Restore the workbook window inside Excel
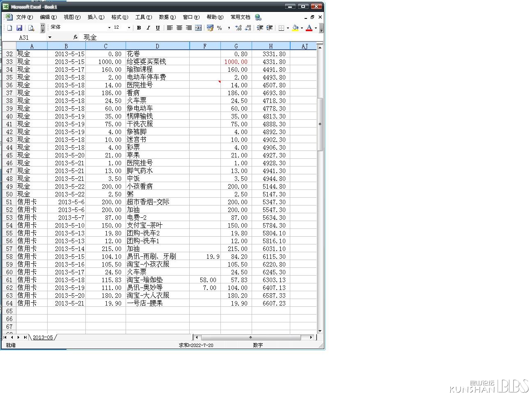 312,17
